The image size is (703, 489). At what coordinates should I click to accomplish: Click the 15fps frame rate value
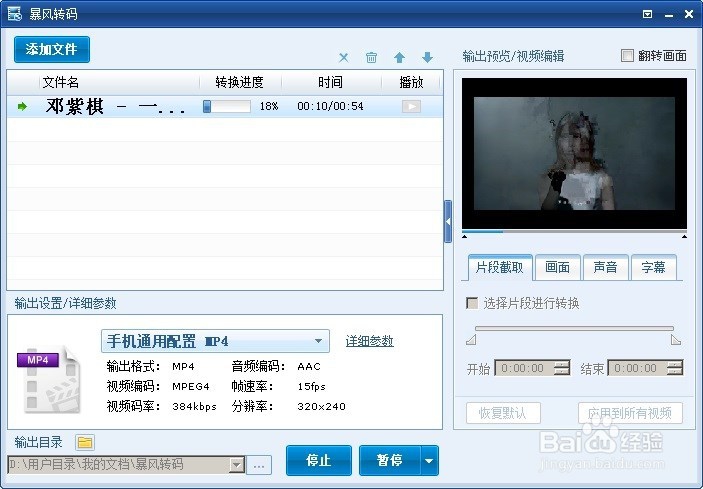(x=311, y=386)
